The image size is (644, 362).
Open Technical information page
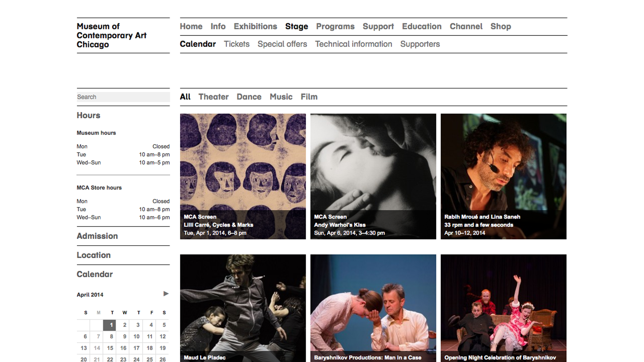353,44
